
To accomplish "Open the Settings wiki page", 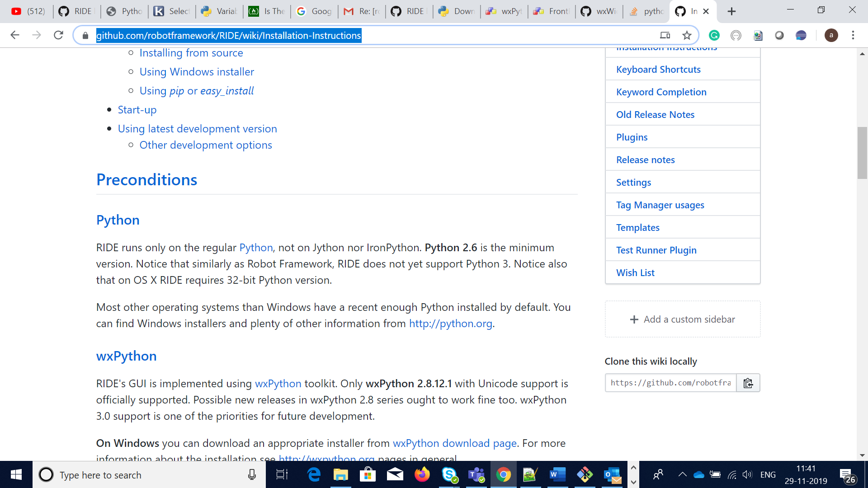I will click(x=633, y=182).
